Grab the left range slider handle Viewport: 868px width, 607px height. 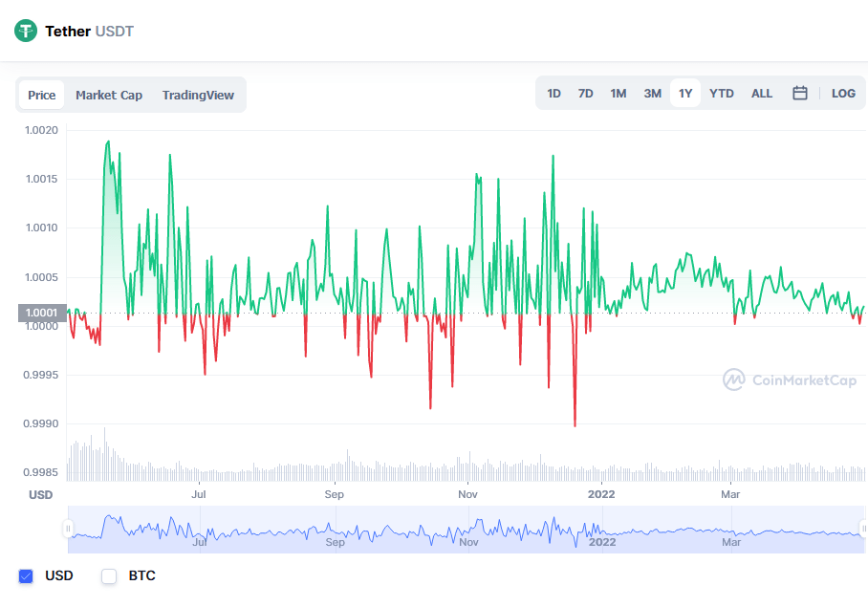(68, 529)
